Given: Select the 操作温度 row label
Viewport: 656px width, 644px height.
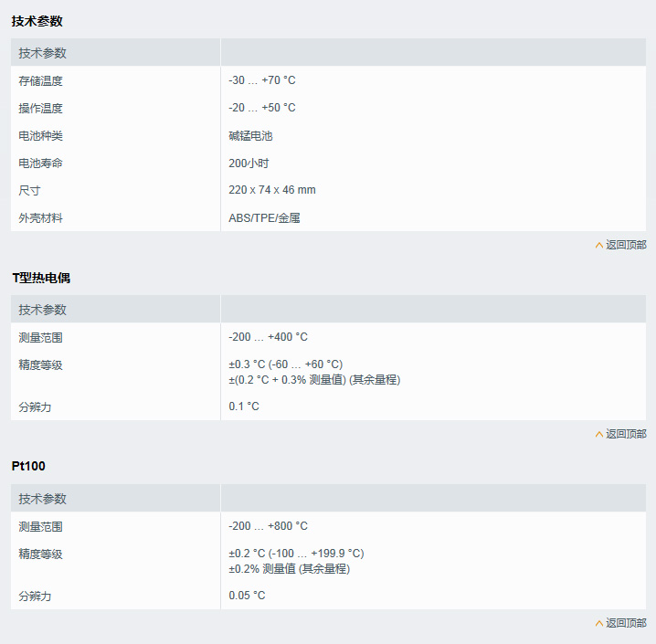Looking at the screenshot, I should coord(40,108).
